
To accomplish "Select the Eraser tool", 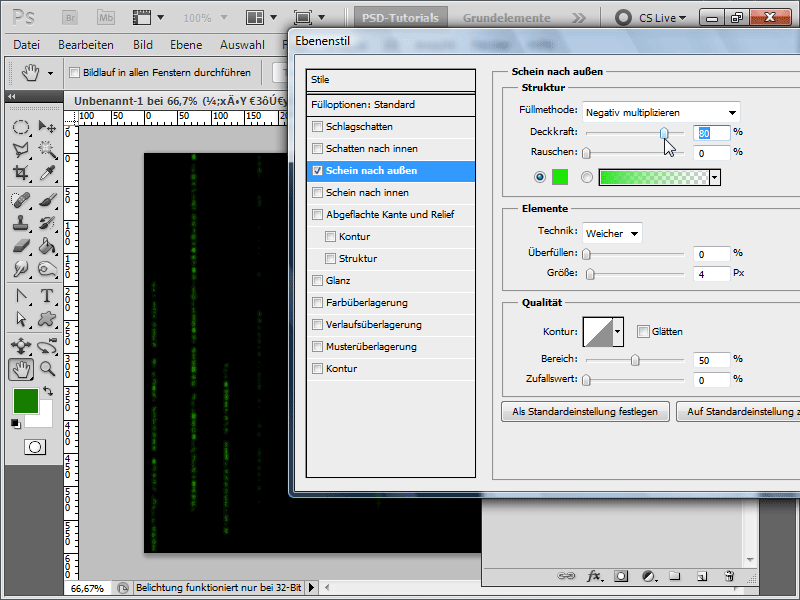I will (x=20, y=246).
